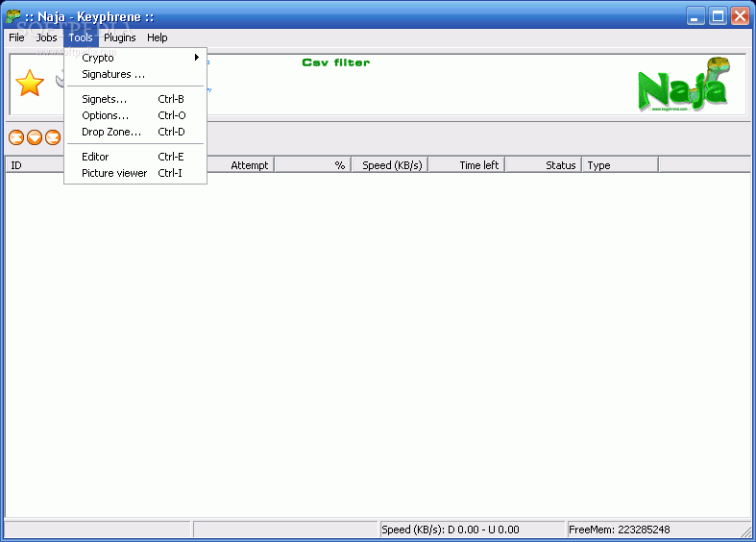Sort by Status column header
Image resolution: width=756 pixels, height=542 pixels.
(544, 165)
